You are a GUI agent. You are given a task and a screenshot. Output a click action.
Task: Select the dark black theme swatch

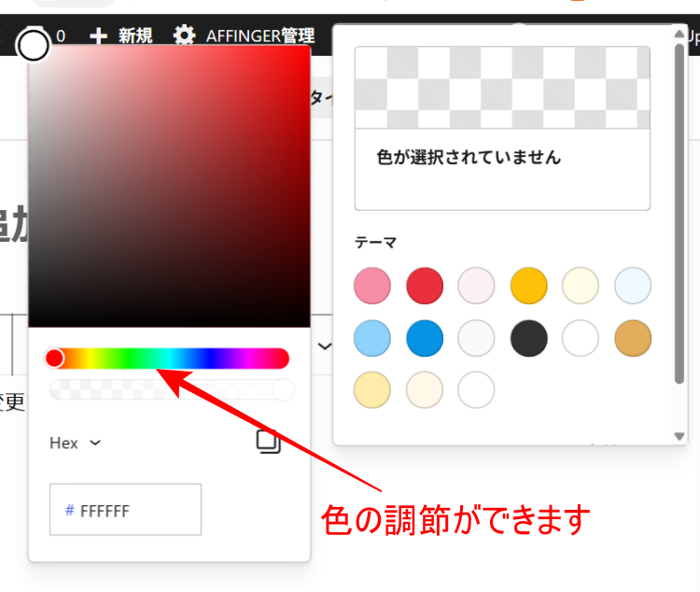point(528,338)
